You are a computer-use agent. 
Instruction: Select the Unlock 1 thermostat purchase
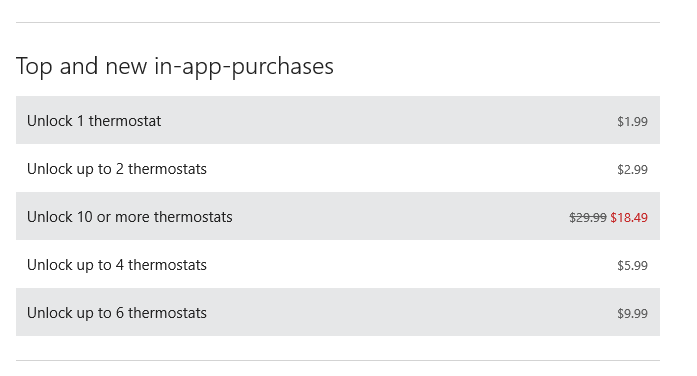pyautogui.click(x=338, y=120)
